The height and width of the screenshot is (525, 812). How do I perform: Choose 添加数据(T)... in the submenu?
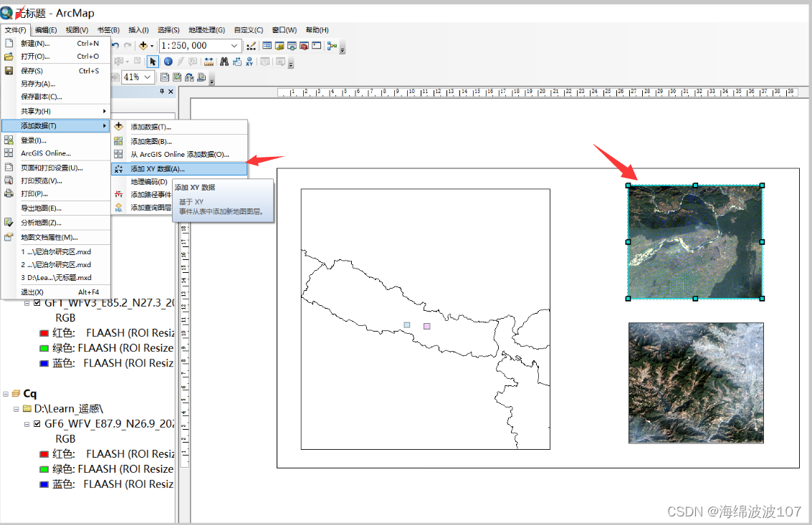[179, 127]
